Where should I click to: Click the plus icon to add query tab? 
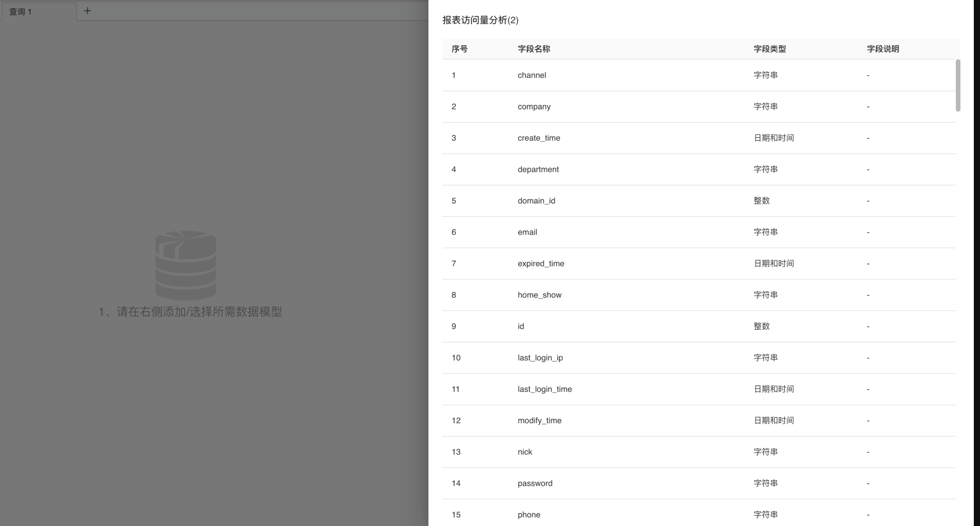click(87, 11)
